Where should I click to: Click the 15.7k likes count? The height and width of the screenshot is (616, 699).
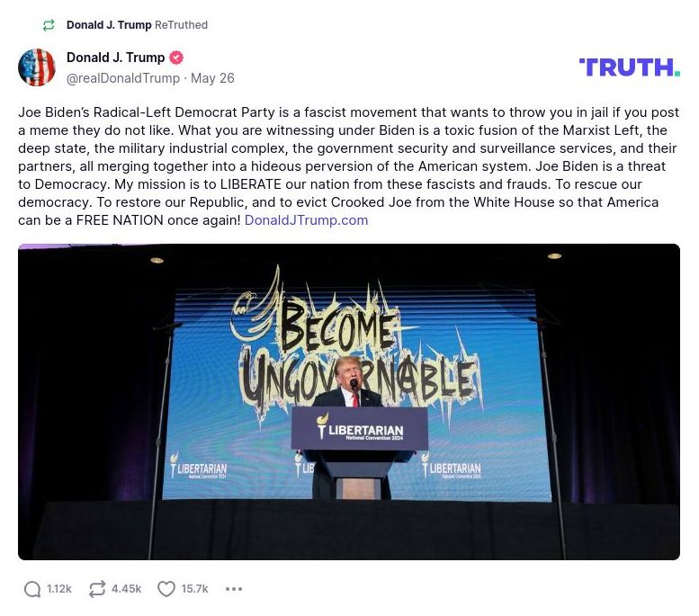[194, 589]
